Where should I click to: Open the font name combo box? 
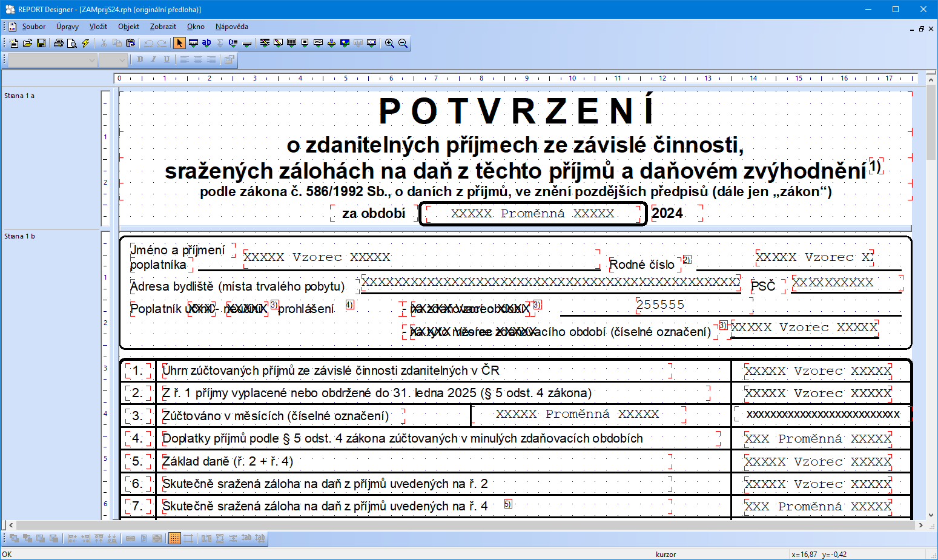53,59
